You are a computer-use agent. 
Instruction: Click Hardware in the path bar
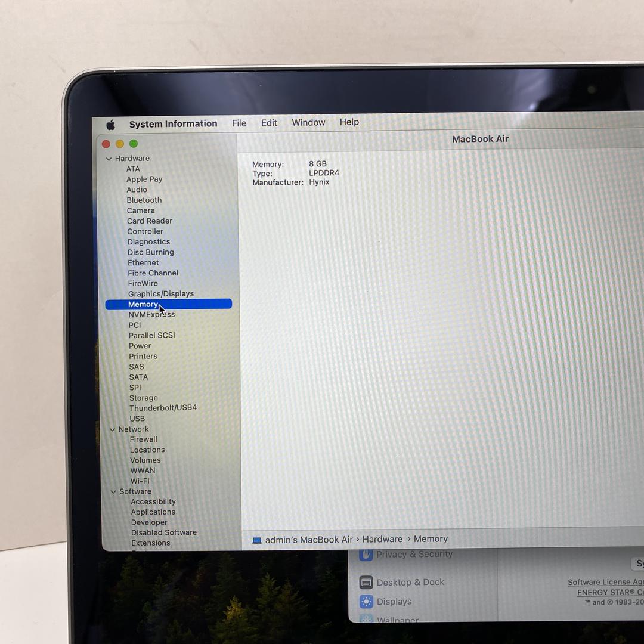[382, 539]
